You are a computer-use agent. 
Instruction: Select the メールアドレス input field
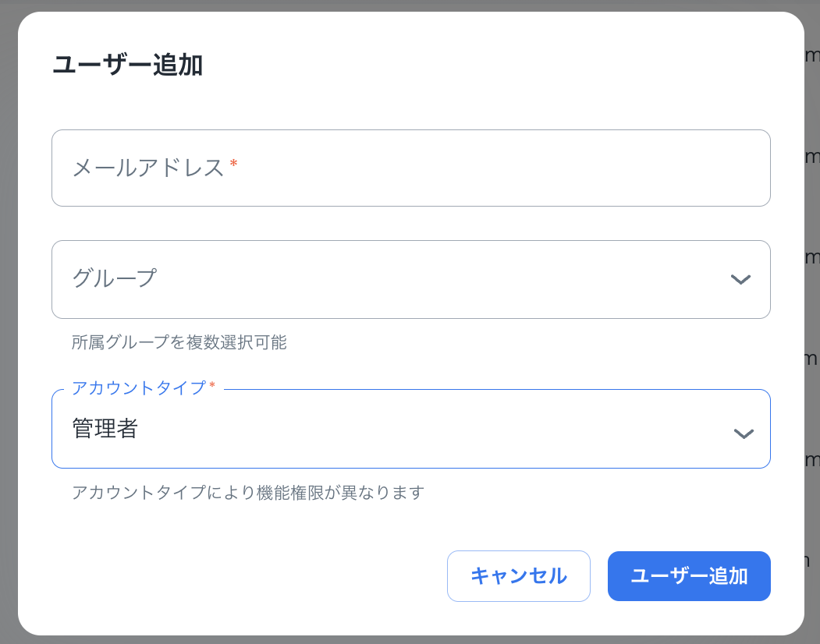(411, 168)
